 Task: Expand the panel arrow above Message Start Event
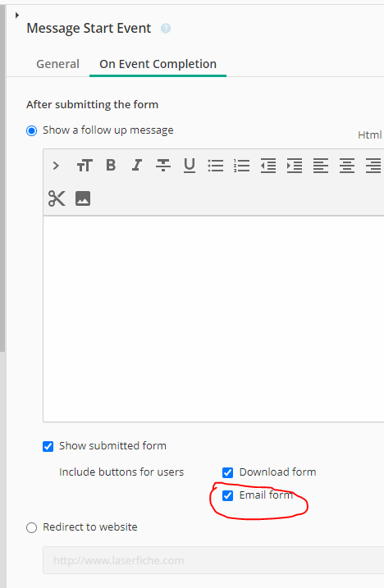click(17, 15)
